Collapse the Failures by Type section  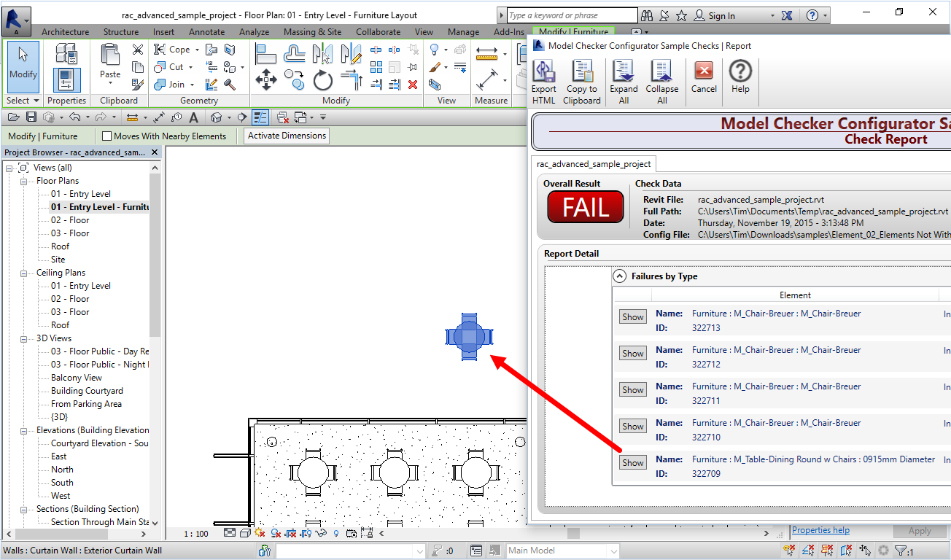point(619,276)
